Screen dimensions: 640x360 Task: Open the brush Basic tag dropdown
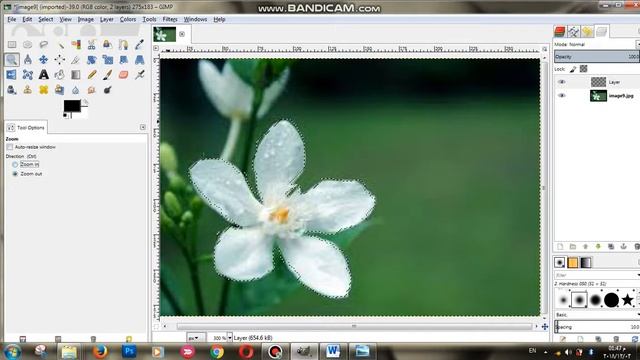click(x=597, y=315)
